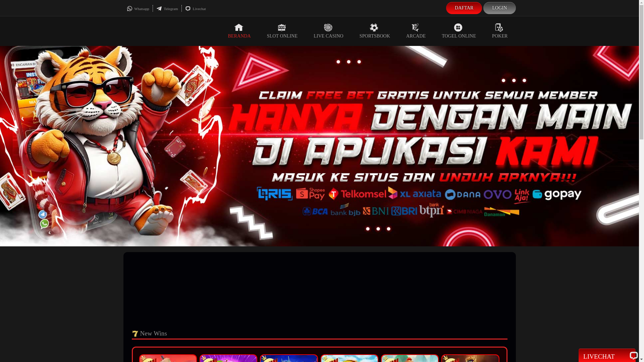Open the LIVECHAT floating widget
The height and width of the screenshot is (362, 644).
(x=607, y=356)
